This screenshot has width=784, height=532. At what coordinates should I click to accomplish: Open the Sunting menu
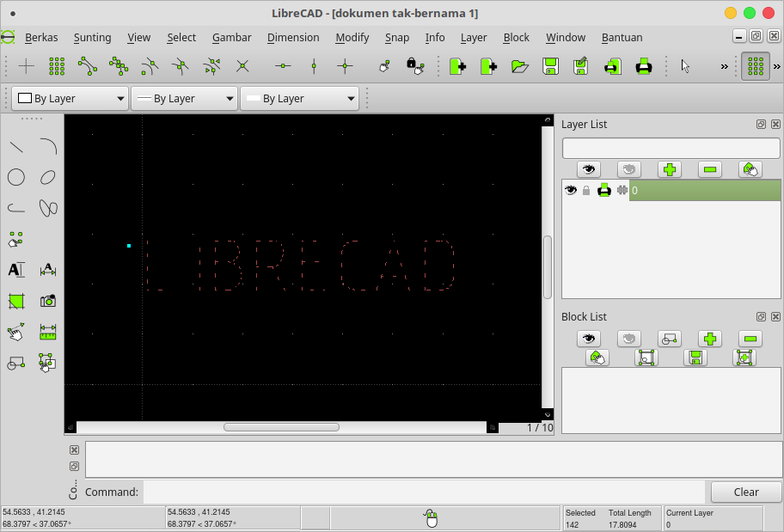coord(93,38)
